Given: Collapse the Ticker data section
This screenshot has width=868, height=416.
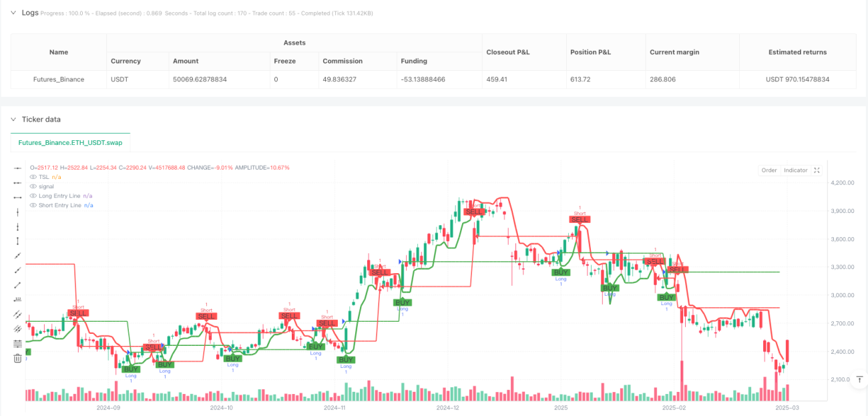Looking at the screenshot, I should pos(13,120).
